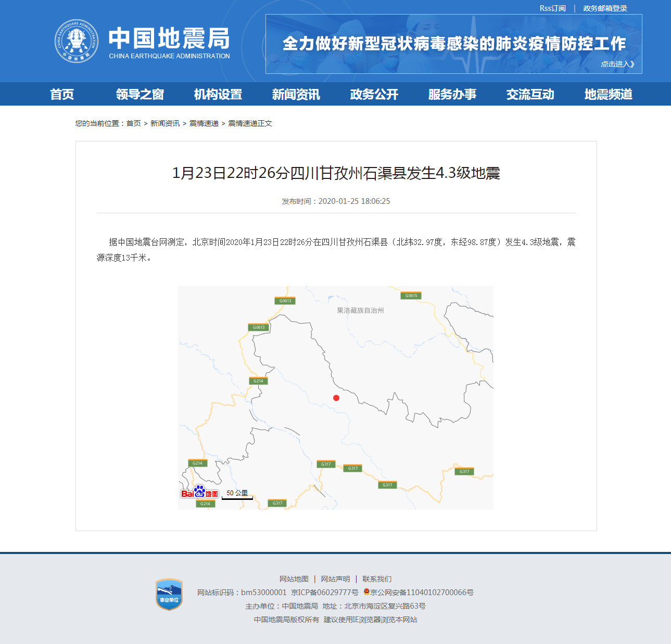Open the Rss订阅 link

pyautogui.click(x=552, y=8)
